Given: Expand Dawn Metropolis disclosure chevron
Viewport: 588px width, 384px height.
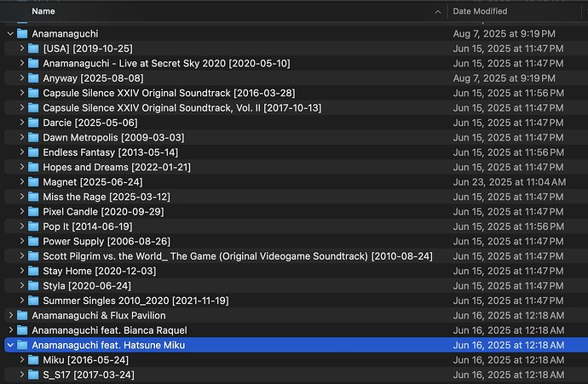Looking at the screenshot, I should point(22,137).
